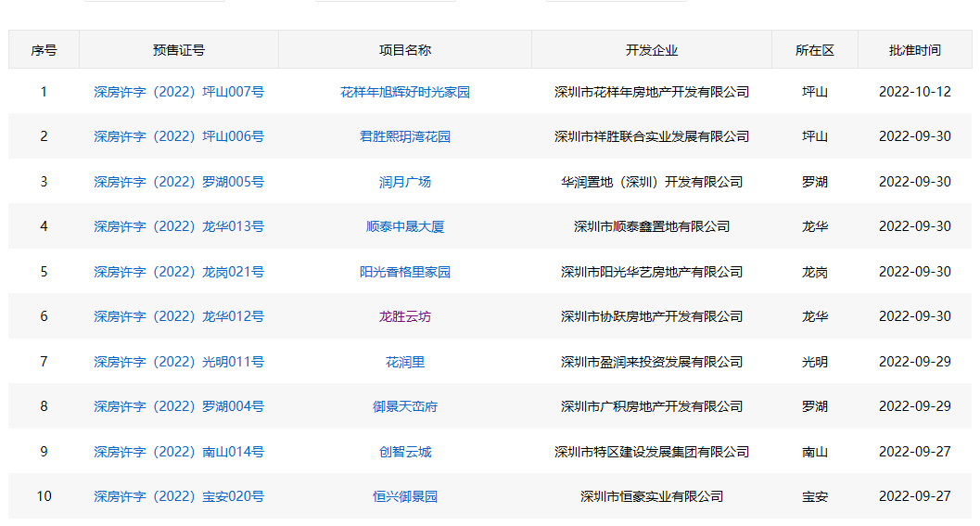This screenshot has height=526, width=980.
Task: Click the 批准时间 column header
Action: pyautogui.click(x=915, y=50)
